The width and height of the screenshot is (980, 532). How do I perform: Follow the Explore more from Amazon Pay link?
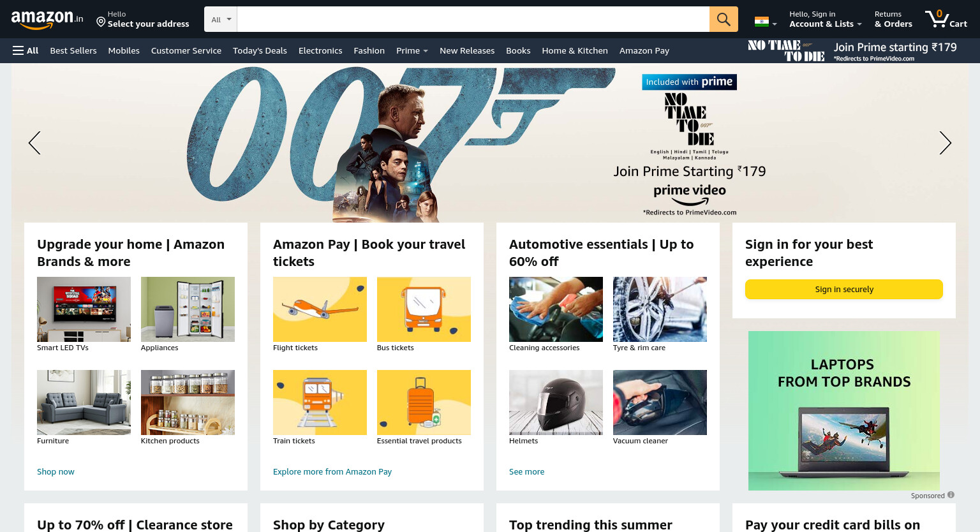click(x=332, y=471)
